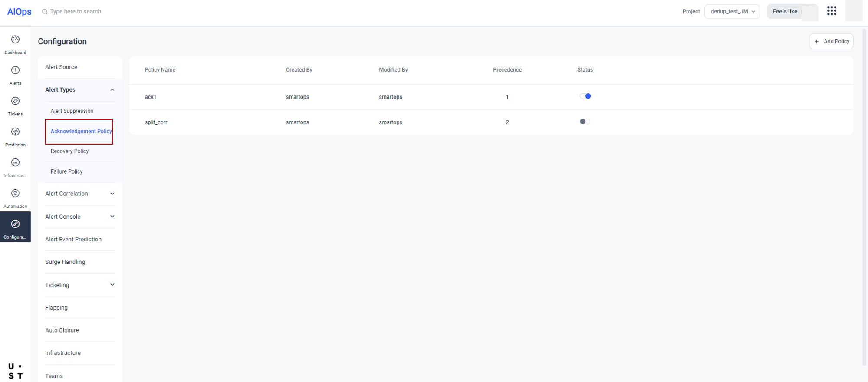Open the Alert Suppression menu item

pyautogui.click(x=72, y=111)
